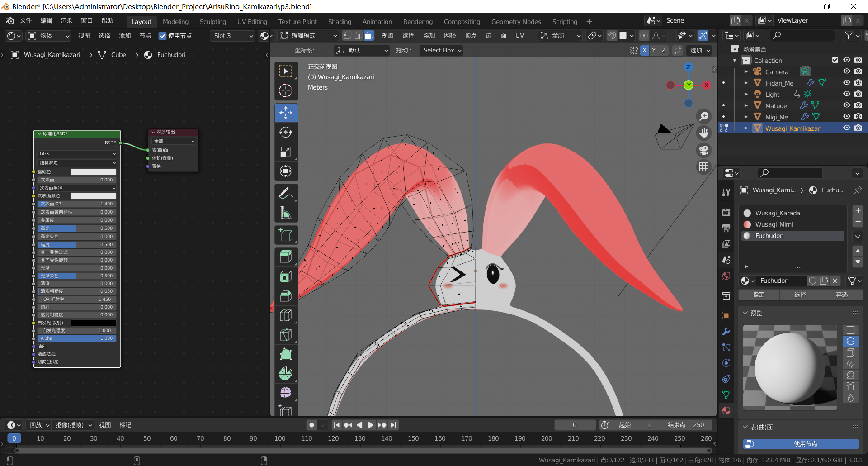Uncheck the 使用节点 checkbox
868x466 pixels.
point(163,36)
